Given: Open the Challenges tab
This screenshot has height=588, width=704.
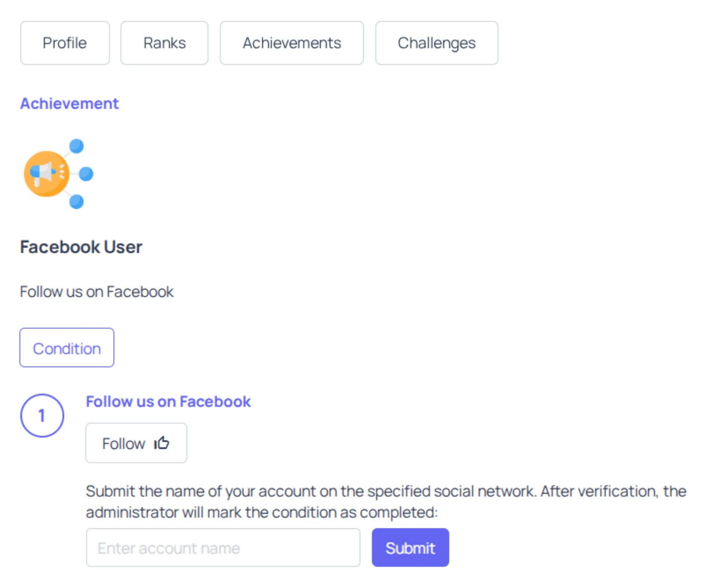Looking at the screenshot, I should (x=436, y=43).
